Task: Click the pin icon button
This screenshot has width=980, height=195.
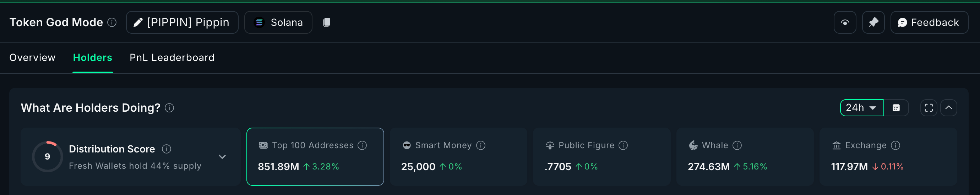Action: coord(873,22)
